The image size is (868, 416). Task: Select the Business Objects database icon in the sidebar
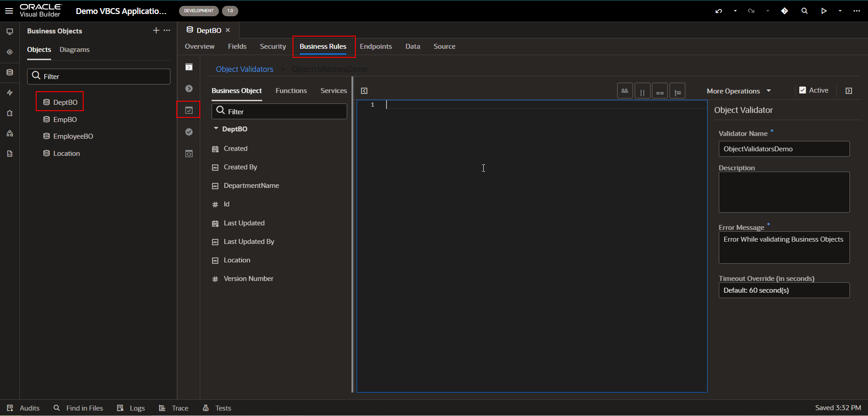(9, 72)
